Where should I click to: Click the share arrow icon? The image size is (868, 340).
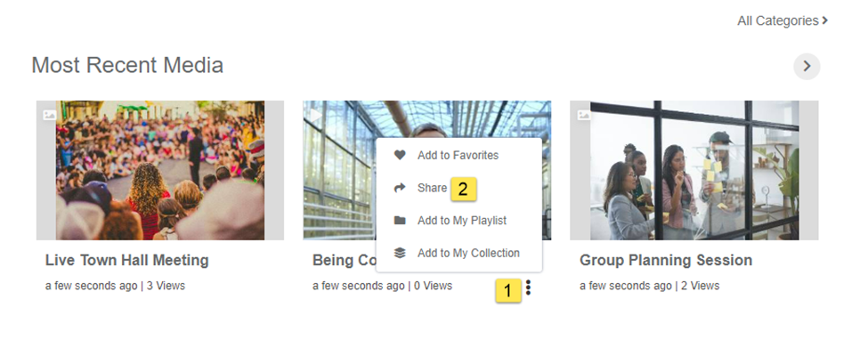click(400, 189)
